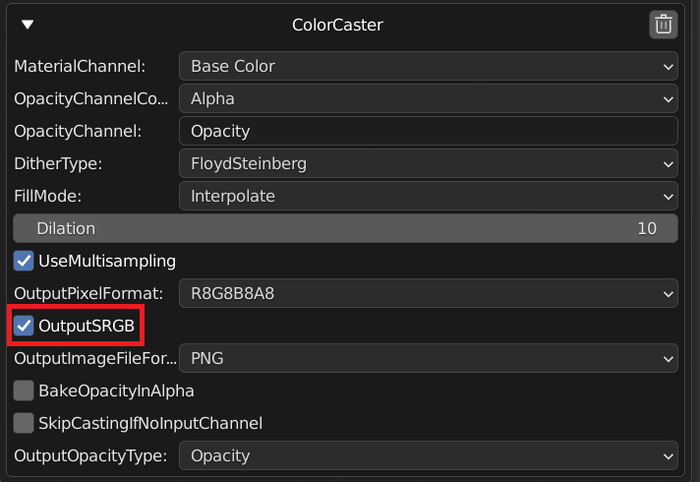Open the FillMode Interpolate dropdown

pos(428,196)
